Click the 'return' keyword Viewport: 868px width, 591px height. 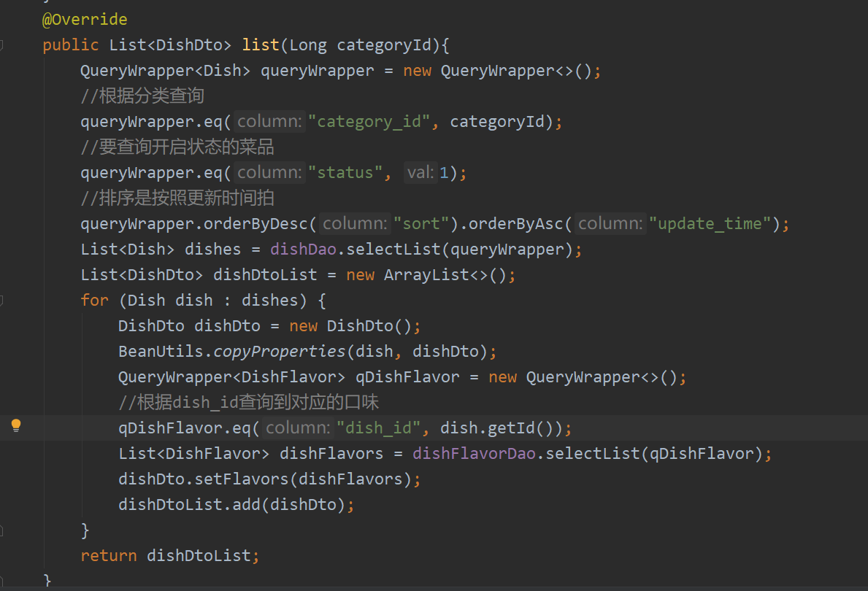(109, 555)
